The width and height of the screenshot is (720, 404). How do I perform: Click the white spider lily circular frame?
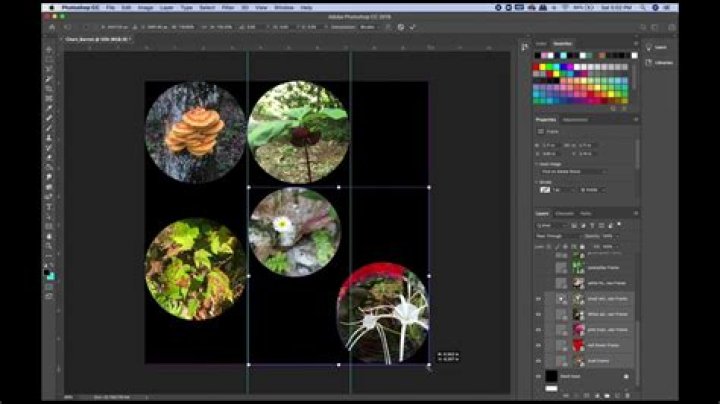383,314
